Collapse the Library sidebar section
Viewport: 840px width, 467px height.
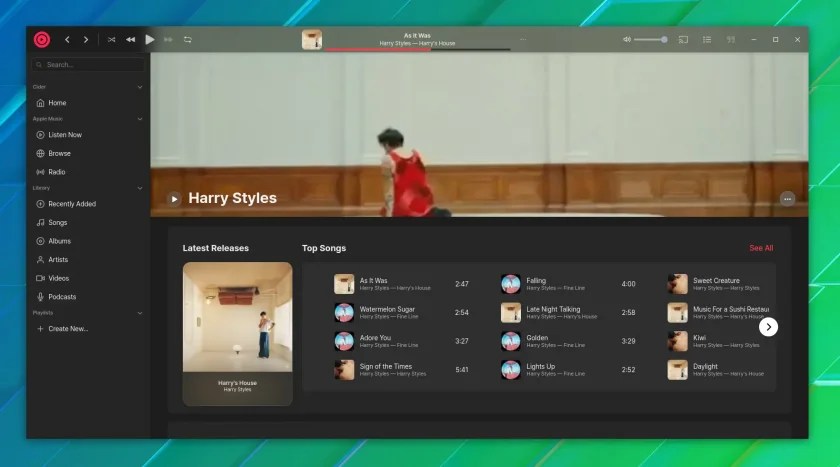(x=140, y=188)
